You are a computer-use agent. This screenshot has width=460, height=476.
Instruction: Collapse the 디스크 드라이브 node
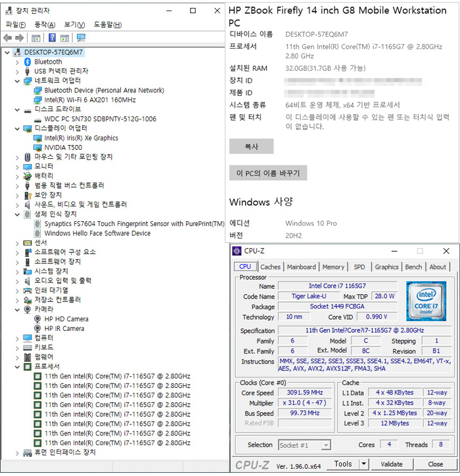pos(17,110)
